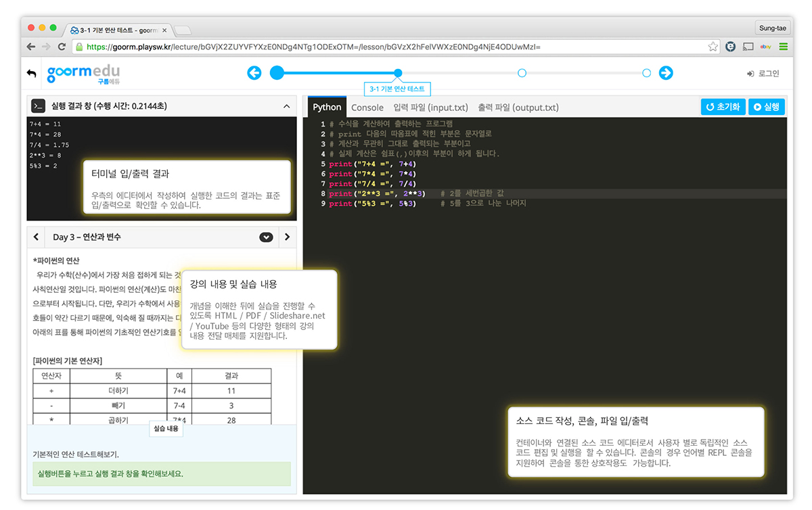Switch to the Console tab

pos(367,108)
